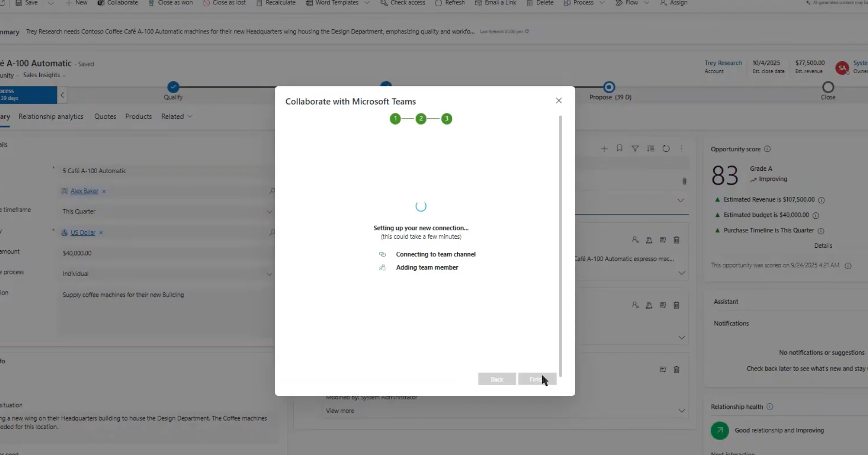The image size is (868, 455).
Task: Show info for Estimated Revenue insight
Action: click(x=821, y=200)
